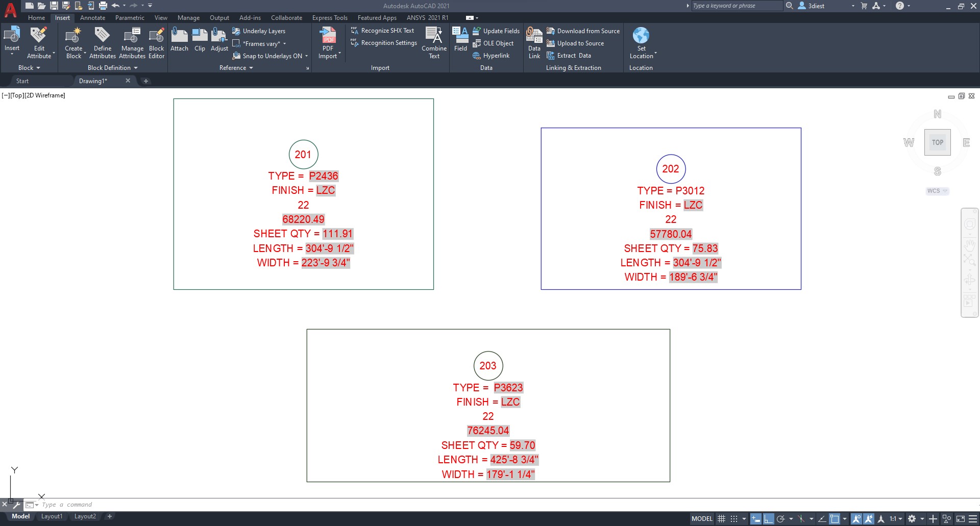
Task: Open the Start file tab
Action: (22, 81)
